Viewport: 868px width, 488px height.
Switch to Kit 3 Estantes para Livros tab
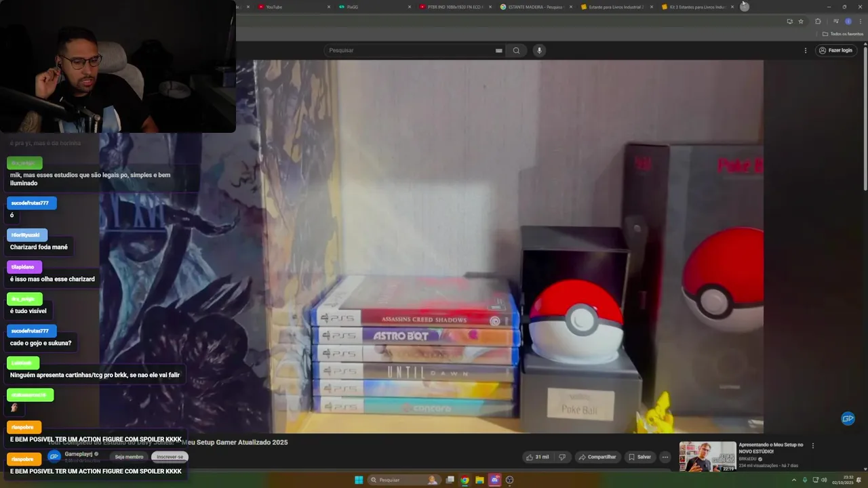coord(697,7)
